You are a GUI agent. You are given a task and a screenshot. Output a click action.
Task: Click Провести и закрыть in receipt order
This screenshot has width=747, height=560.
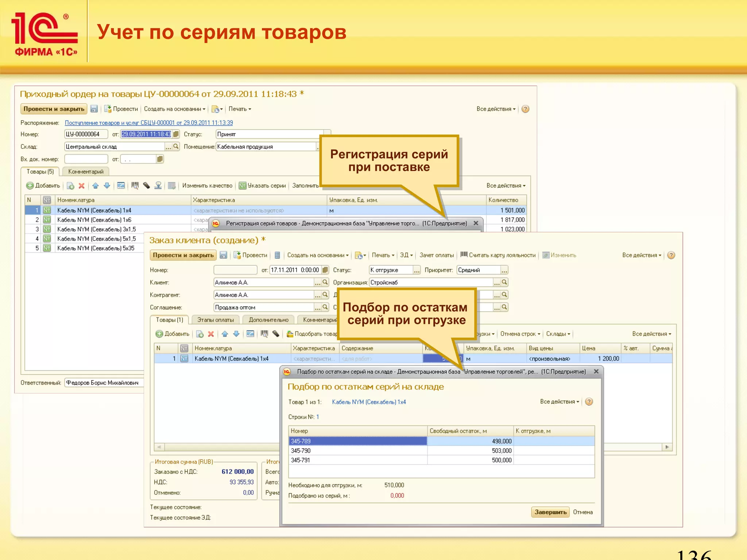[x=54, y=109]
